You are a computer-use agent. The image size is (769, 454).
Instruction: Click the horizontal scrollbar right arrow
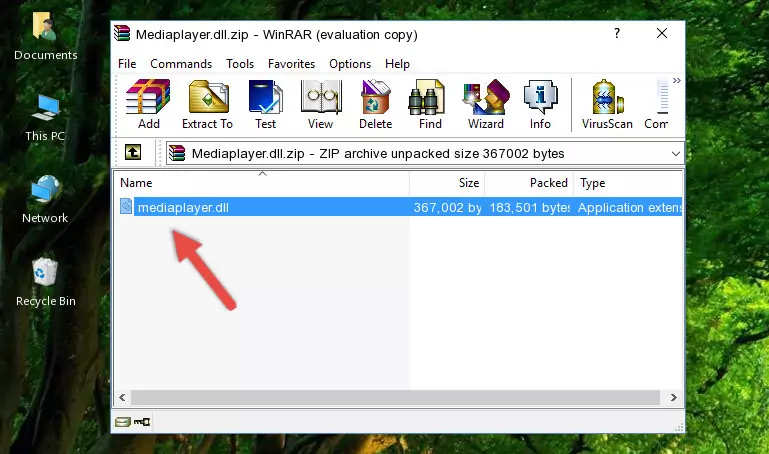[x=674, y=397]
